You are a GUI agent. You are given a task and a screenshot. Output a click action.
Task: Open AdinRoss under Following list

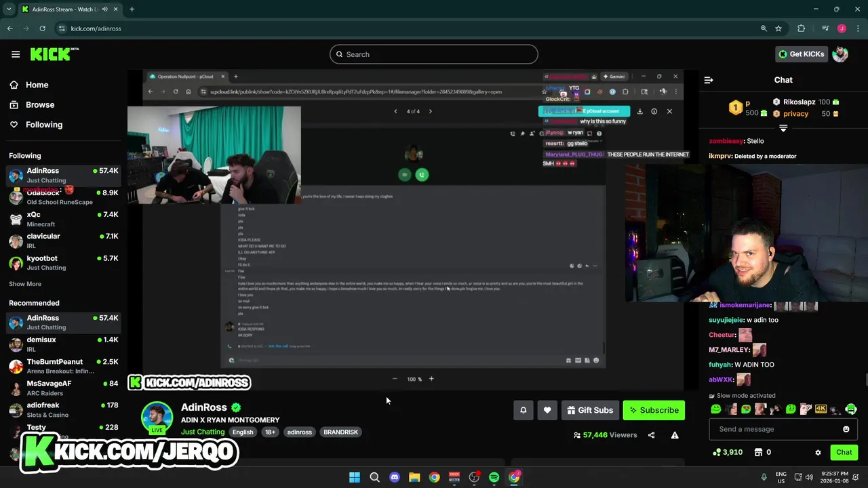click(x=64, y=175)
